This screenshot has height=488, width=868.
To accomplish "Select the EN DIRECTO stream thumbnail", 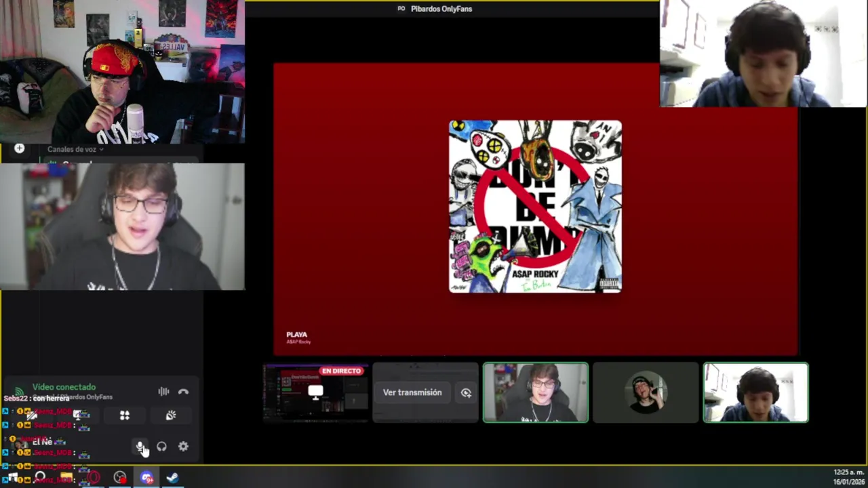I will pos(315,392).
